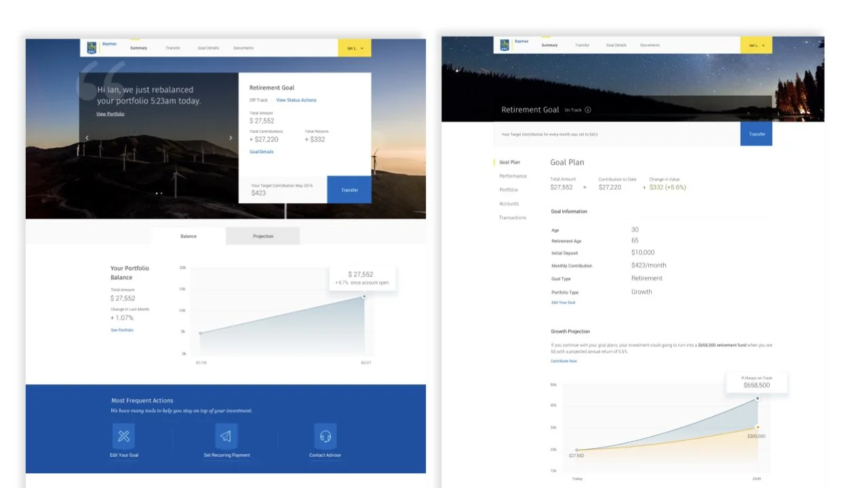Open Goal Details in left page's navigation bar
868x488 pixels.
[208, 48]
